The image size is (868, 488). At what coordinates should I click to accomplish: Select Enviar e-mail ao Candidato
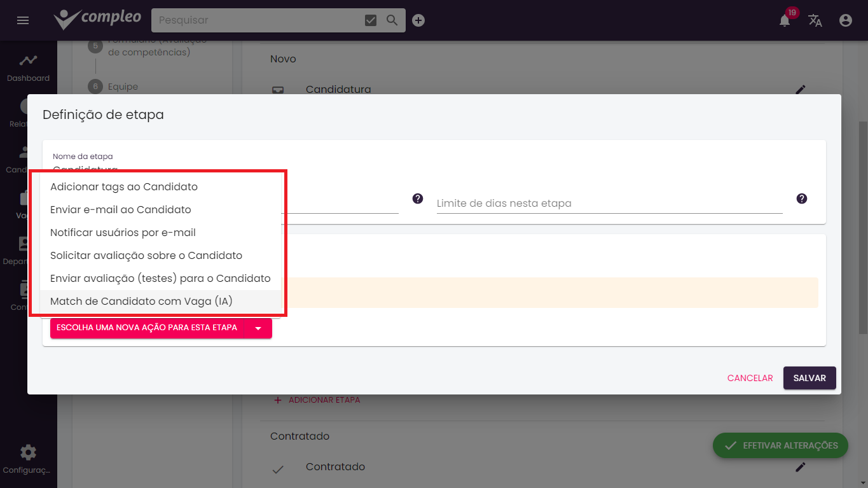(x=160, y=210)
